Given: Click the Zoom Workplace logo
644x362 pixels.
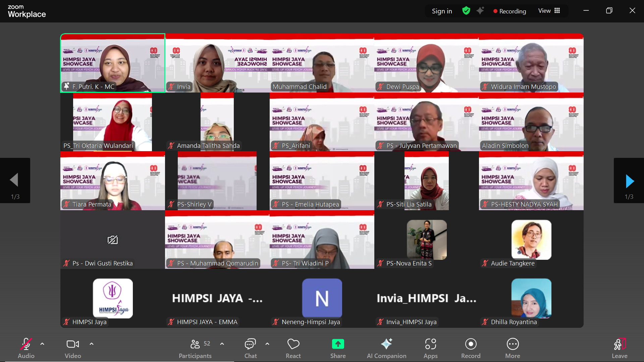Looking at the screenshot, I should tap(27, 11).
